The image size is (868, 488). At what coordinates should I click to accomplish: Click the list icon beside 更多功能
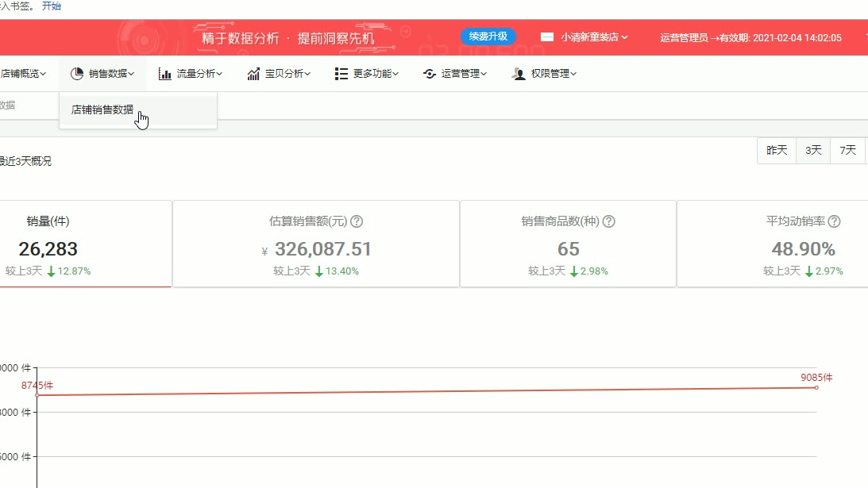(341, 74)
